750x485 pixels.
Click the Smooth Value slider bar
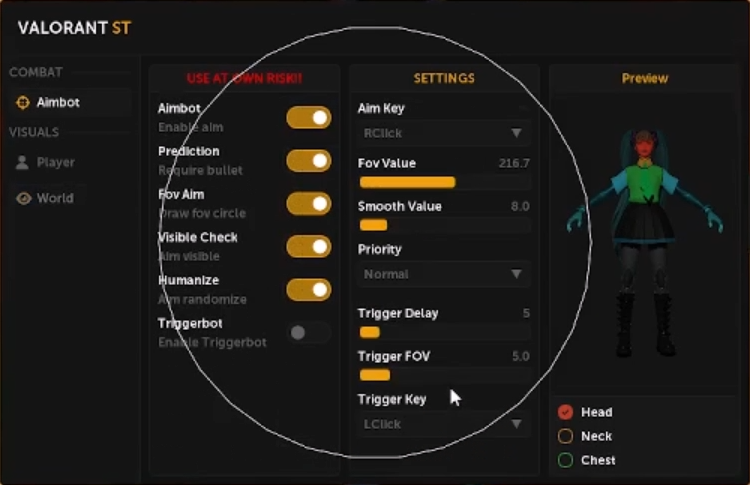click(x=444, y=225)
